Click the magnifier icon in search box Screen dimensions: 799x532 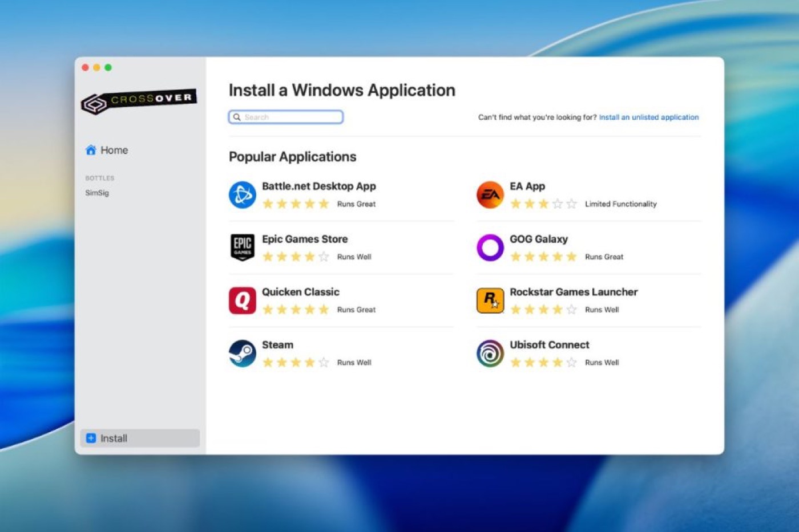[237, 117]
